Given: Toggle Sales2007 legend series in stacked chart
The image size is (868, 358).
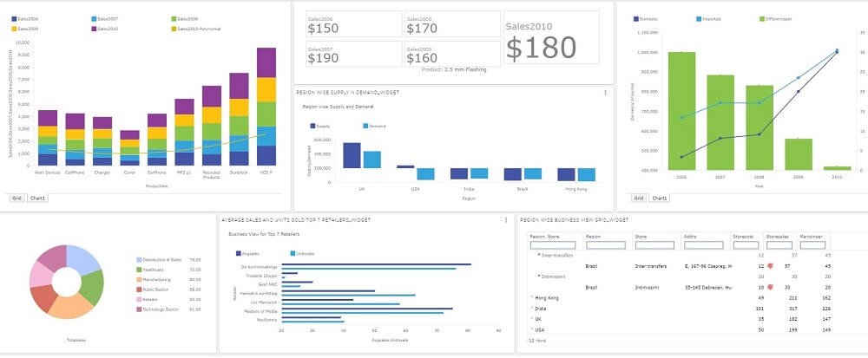Looking at the screenshot, I should pyautogui.click(x=105, y=19).
